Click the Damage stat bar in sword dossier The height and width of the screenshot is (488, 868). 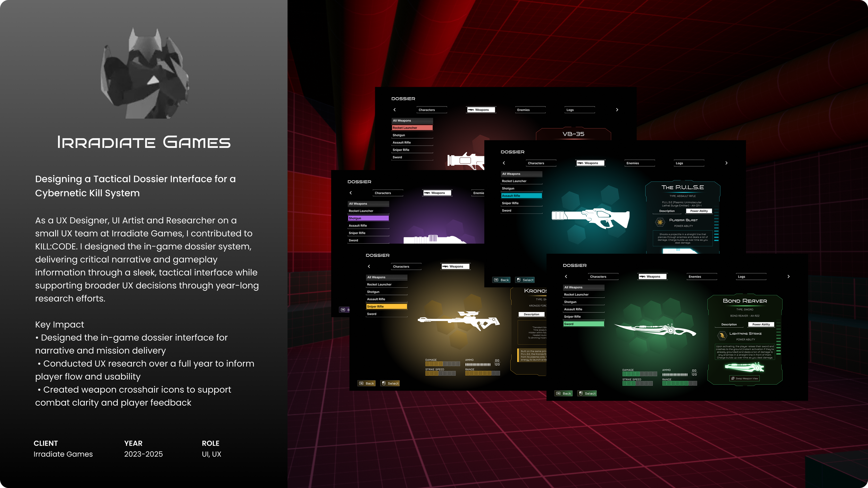point(639,374)
